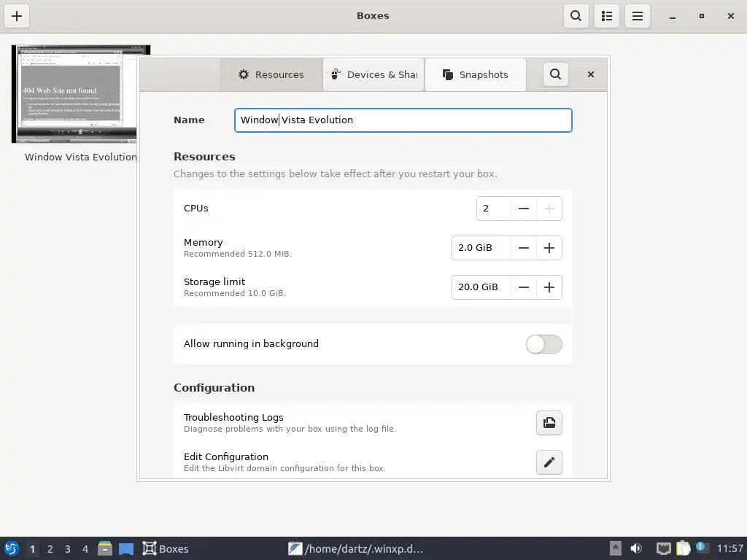Viewport: 747px width, 560px height.
Task: Click the Edit Configuration pencil icon
Action: [x=549, y=462]
